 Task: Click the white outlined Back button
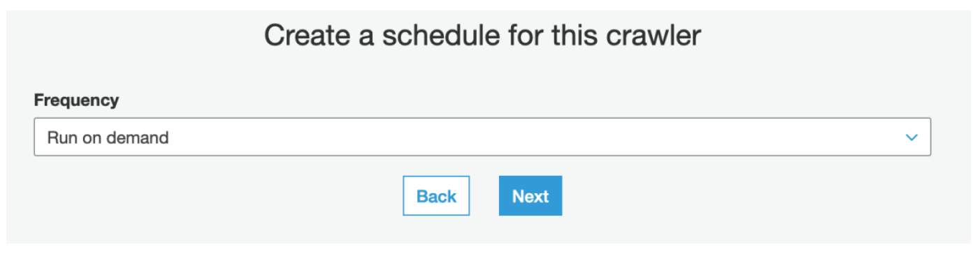click(436, 196)
